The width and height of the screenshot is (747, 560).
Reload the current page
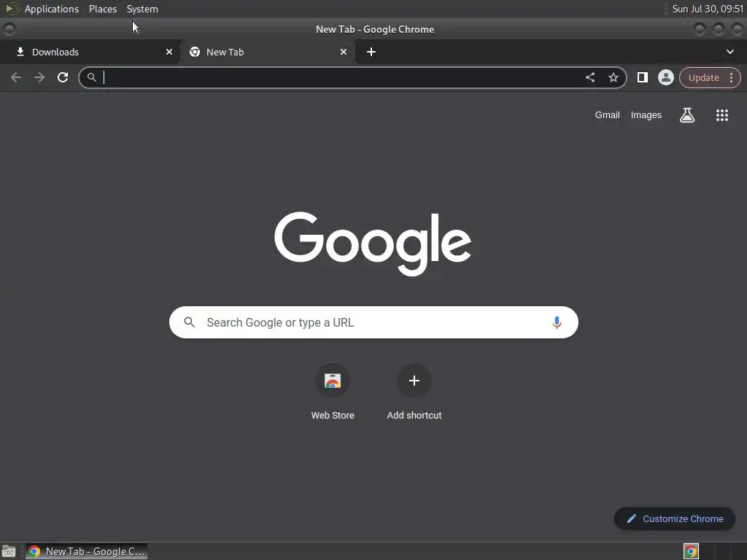coord(63,77)
